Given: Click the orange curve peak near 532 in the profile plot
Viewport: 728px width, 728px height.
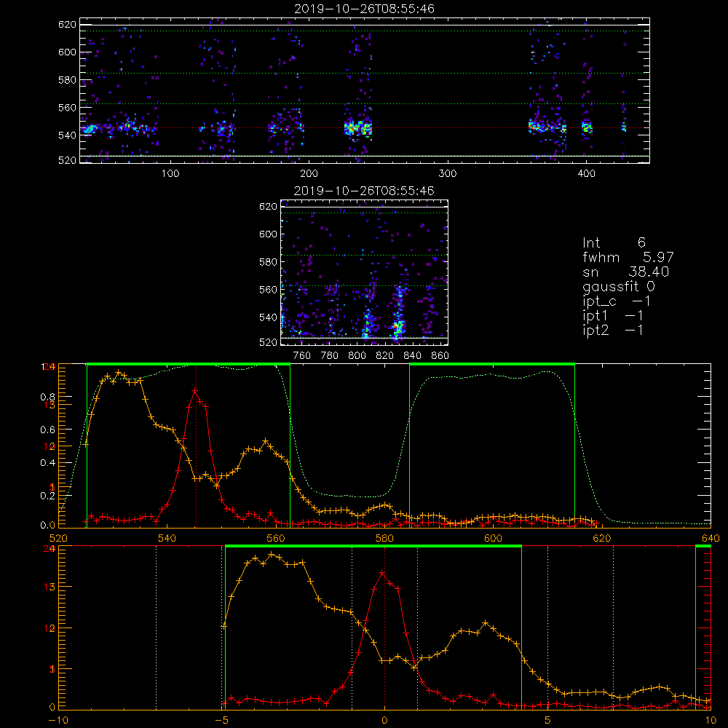Looking at the screenshot, I should tap(119, 372).
